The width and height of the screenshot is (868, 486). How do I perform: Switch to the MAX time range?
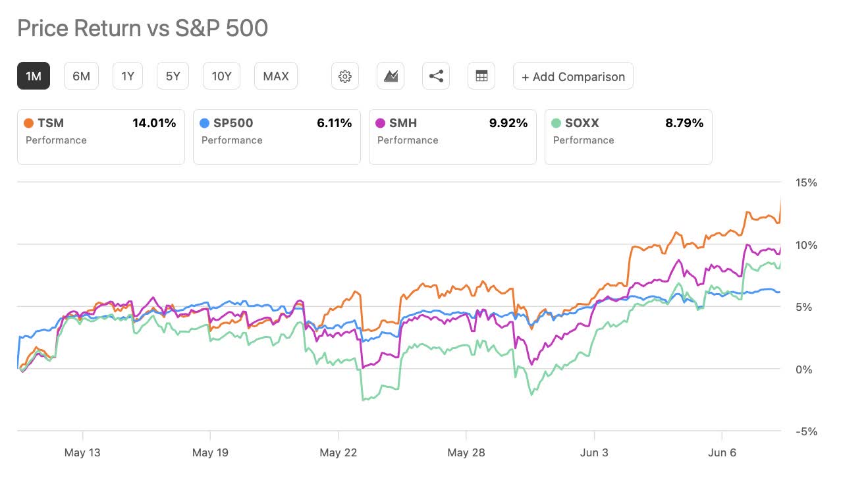[x=275, y=76]
